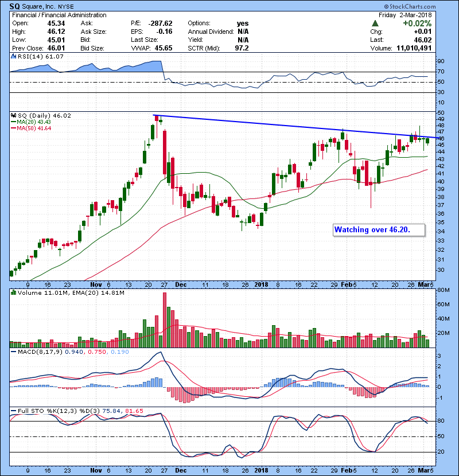Click the Chg value +0.01
The image size is (459, 476).
coord(422,32)
